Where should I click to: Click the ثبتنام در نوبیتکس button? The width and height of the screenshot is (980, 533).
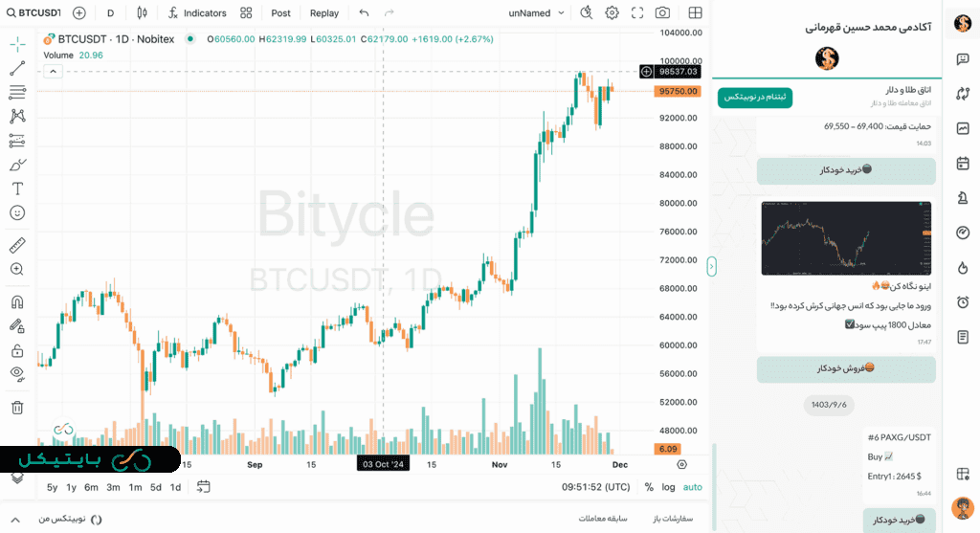[x=755, y=98]
